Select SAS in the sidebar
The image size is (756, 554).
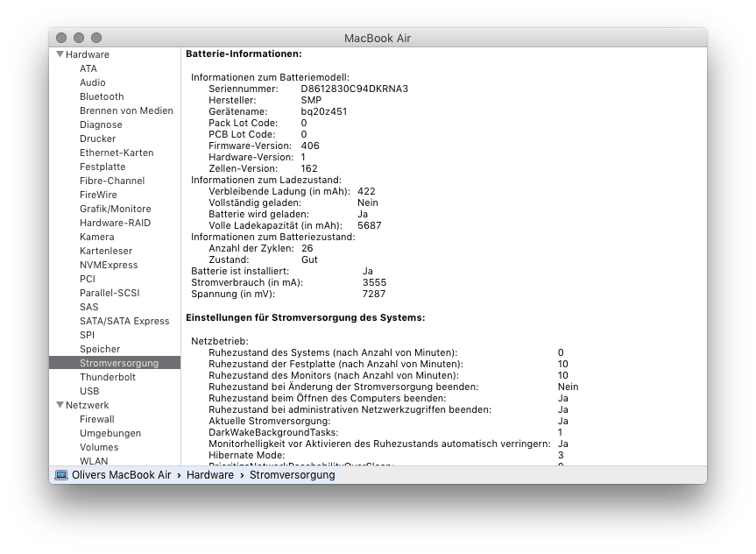[x=89, y=307]
